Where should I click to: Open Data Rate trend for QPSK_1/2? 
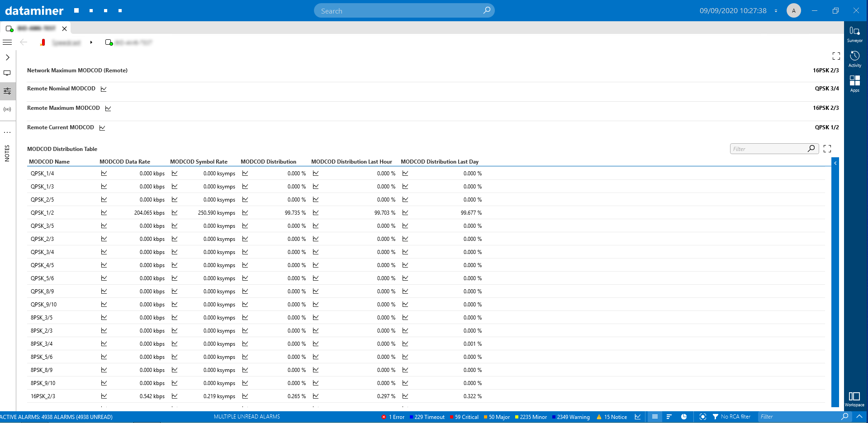click(104, 212)
